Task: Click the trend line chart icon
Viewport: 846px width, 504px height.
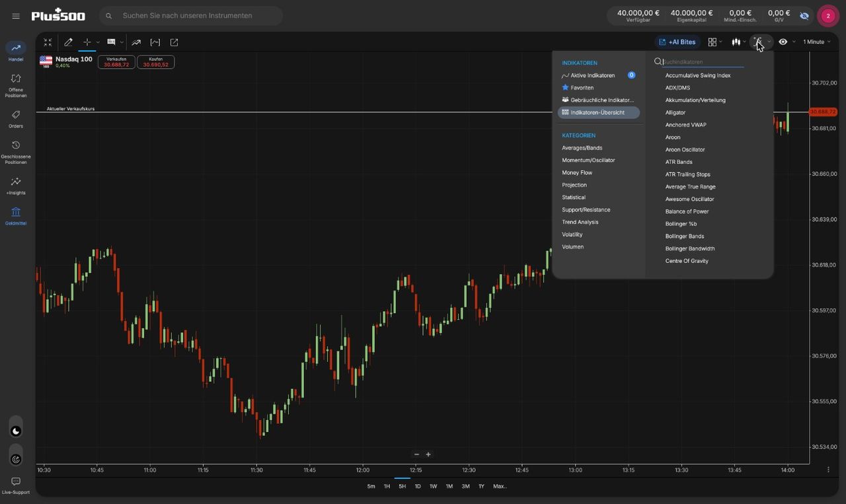Action: pyautogui.click(x=136, y=42)
